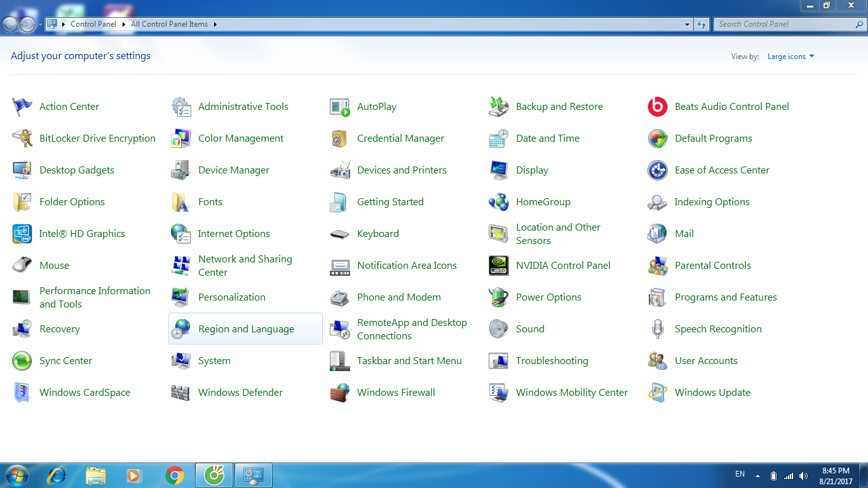This screenshot has height=488, width=868.
Task: Click the Region and Language link
Action: tap(246, 329)
